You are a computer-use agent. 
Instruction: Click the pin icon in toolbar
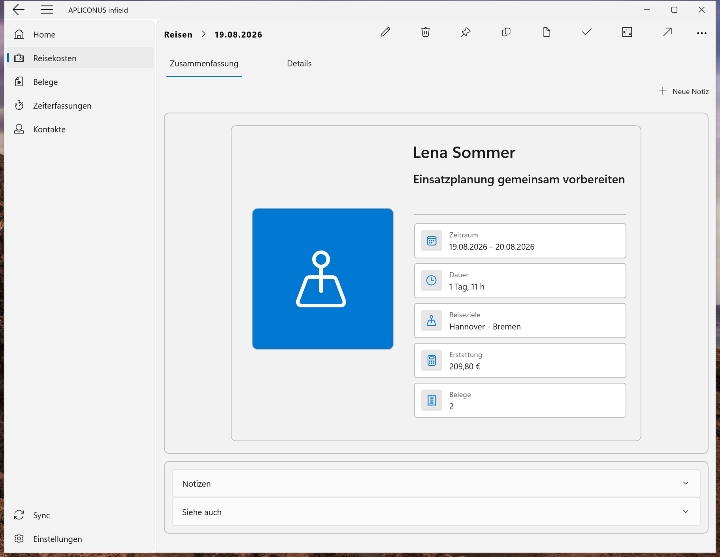(x=466, y=32)
